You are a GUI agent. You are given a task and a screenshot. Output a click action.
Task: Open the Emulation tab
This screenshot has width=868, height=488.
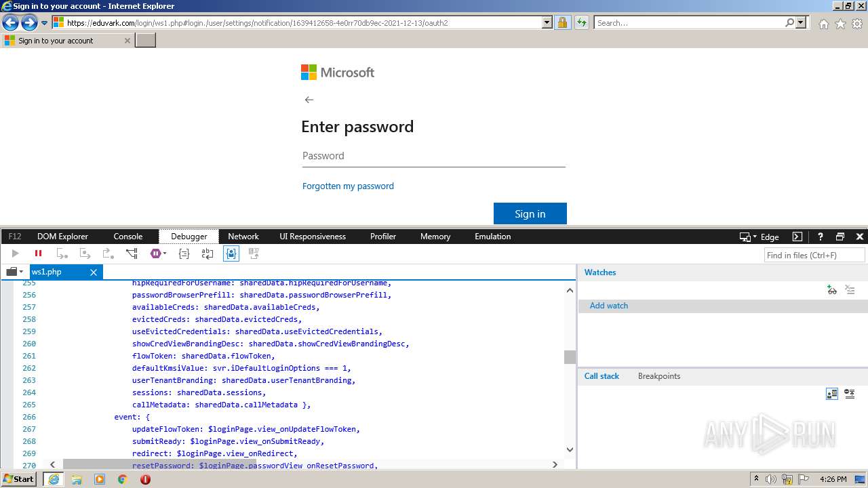click(493, 237)
